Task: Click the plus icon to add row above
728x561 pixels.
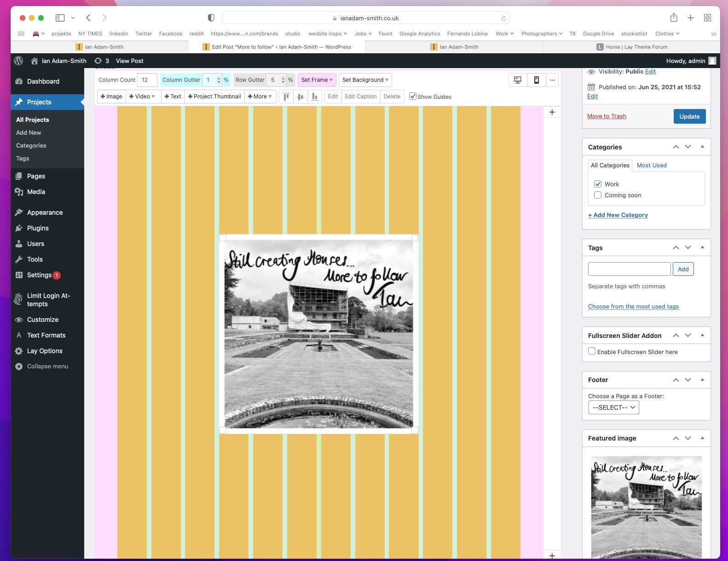Action: pos(552,112)
